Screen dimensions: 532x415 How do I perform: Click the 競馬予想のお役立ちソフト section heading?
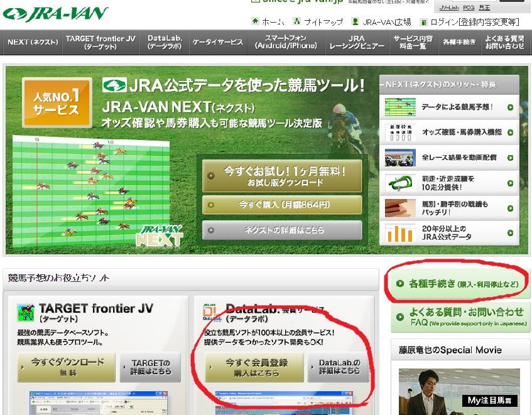(58, 278)
